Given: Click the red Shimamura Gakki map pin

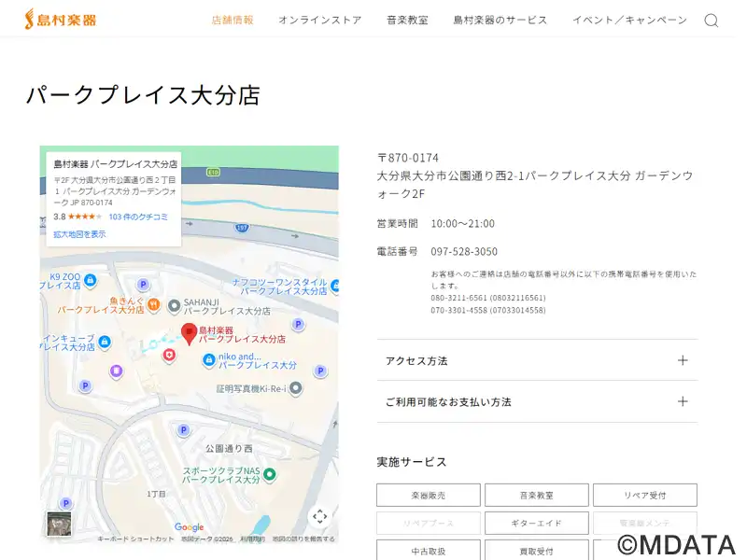Looking at the screenshot, I should [x=190, y=333].
